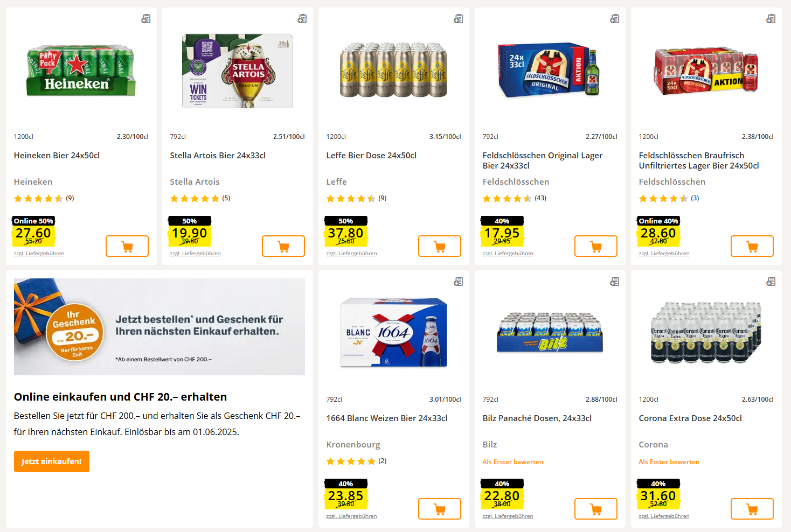Click the 1664 Blanc product image

394,333
